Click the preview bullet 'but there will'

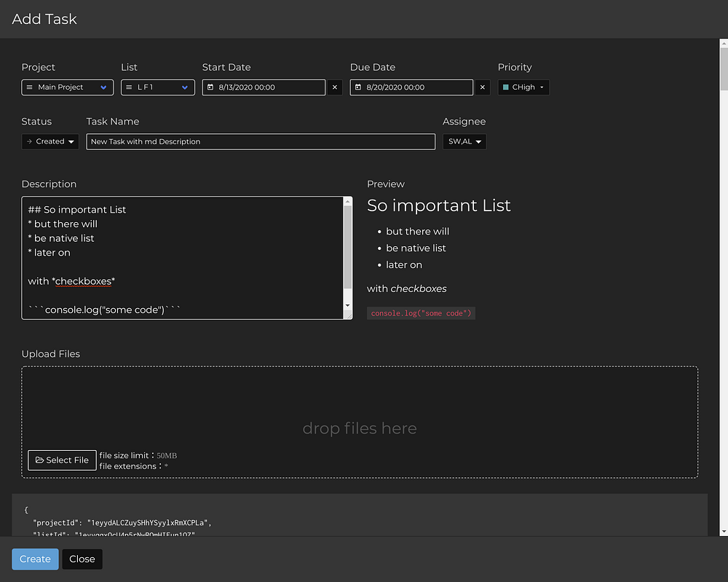pyautogui.click(x=417, y=232)
